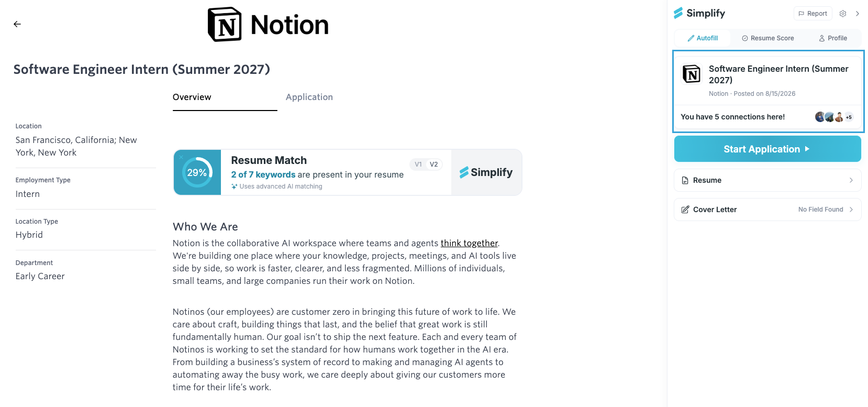This screenshot has width=868, height=407.
Task: Open the Profile tab
Action: coord(833,38)
